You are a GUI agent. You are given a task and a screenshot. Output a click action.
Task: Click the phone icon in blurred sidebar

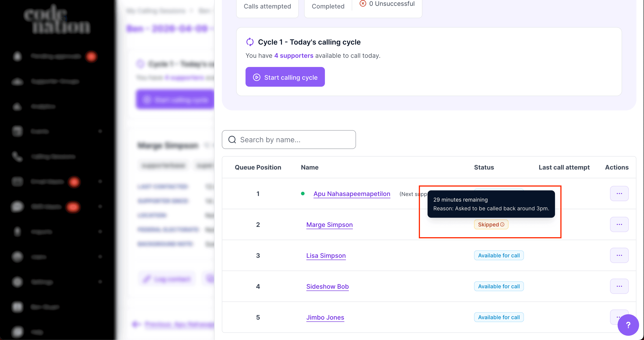point(17,157)
